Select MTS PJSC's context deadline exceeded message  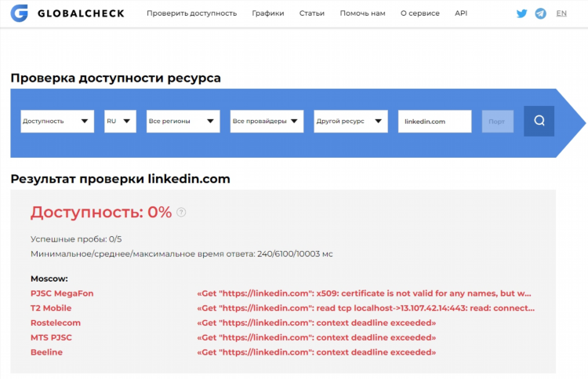316,337
